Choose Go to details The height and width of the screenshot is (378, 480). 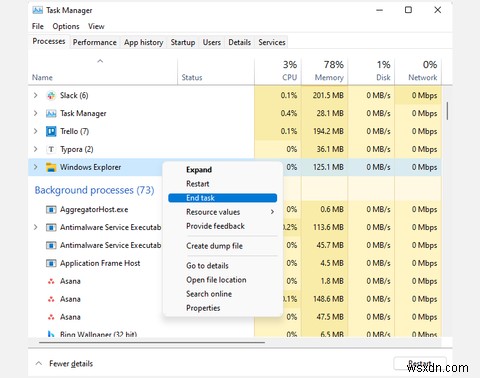223,266
